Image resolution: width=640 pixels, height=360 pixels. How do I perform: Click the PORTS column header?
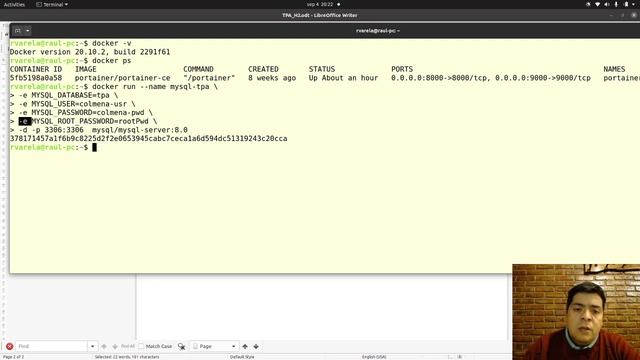tap(402, 69)
